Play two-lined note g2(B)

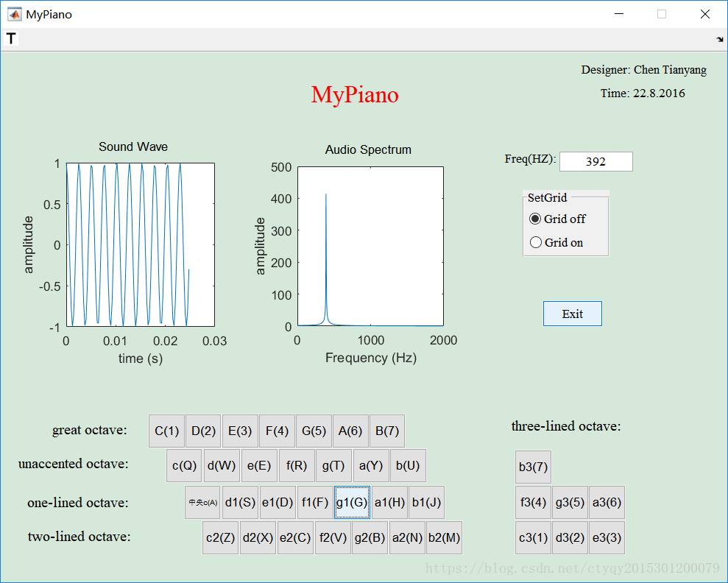pyautogui.click(x=370, y=537)
